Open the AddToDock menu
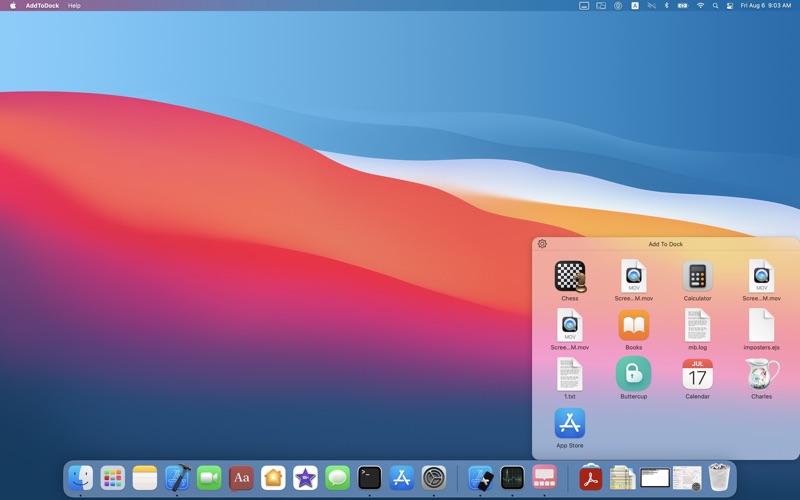Viewport: 800px width, 500px height. (x=42, y=6)
